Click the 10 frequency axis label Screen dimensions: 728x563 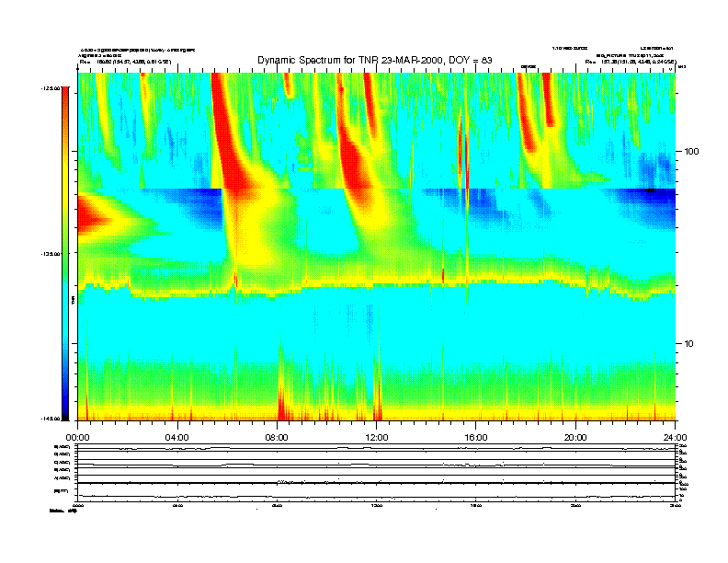[688, 344]
